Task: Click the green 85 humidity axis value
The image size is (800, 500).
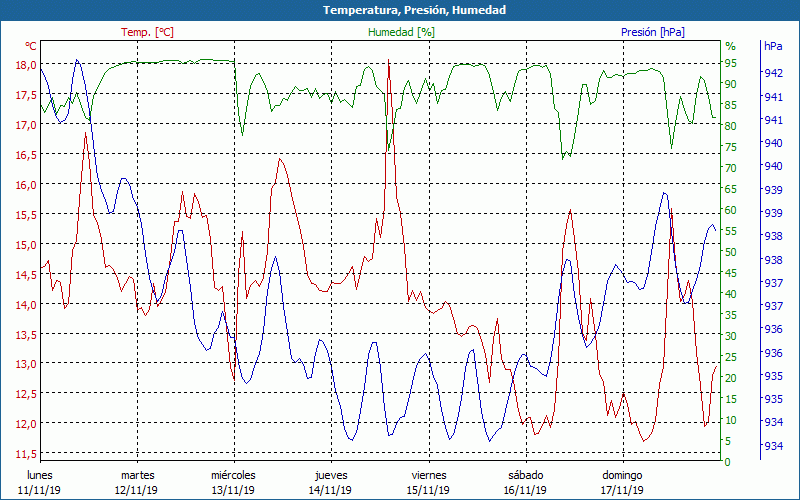Action: [731, 105]
